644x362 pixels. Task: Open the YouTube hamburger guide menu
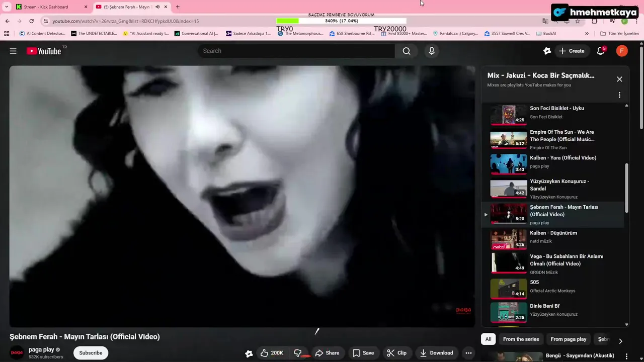click(13, 51)
